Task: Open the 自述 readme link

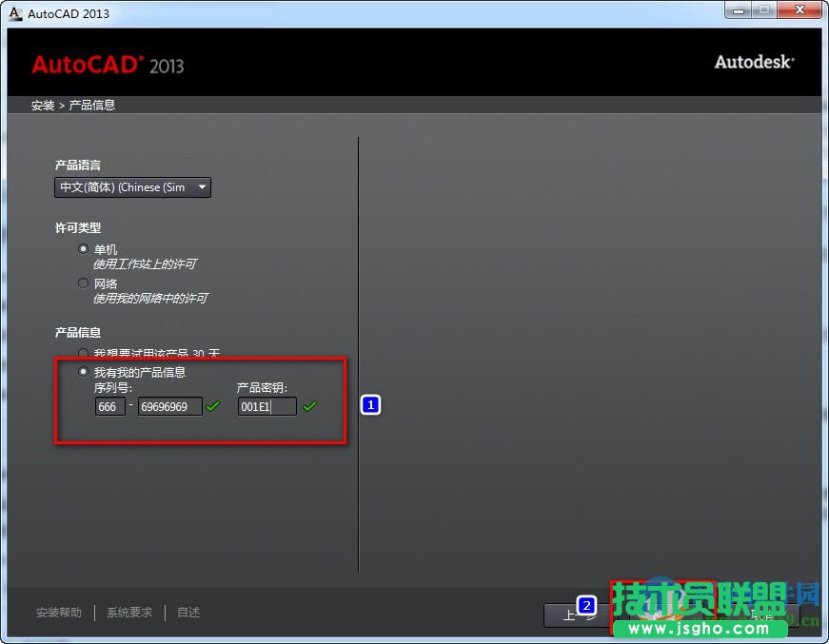Action: (x=188, y=612)
